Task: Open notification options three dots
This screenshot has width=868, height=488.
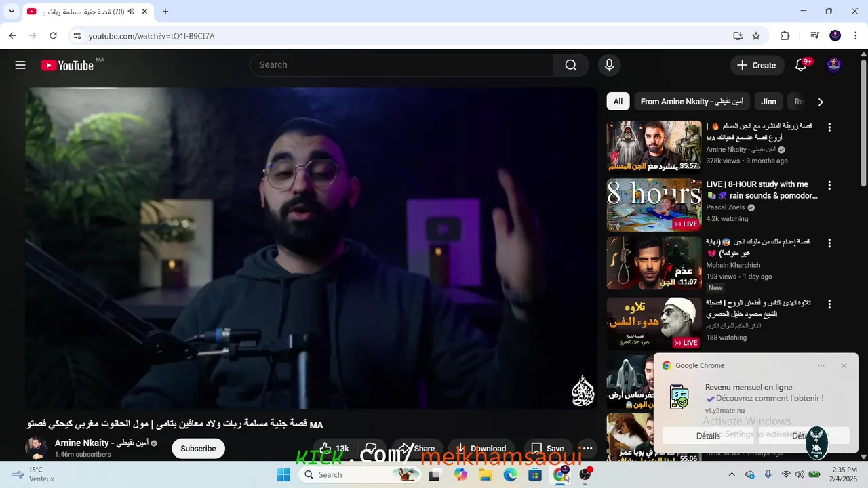Action: tap(821, 365)
